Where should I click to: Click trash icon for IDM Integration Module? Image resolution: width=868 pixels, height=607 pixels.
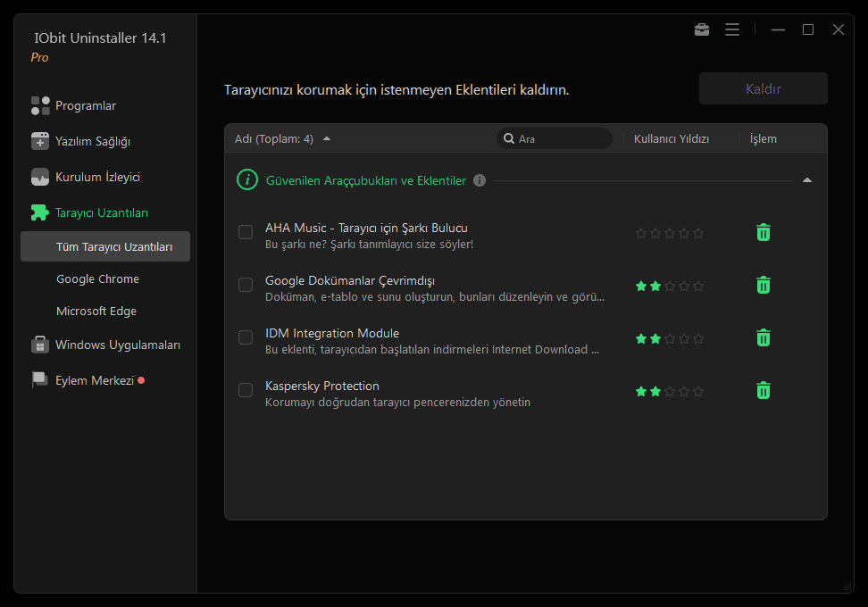764,338
